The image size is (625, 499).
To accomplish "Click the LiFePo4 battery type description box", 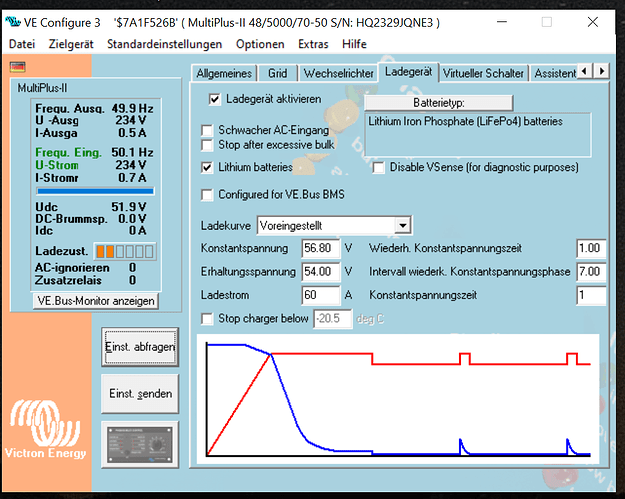I will (x=478, y=135).
